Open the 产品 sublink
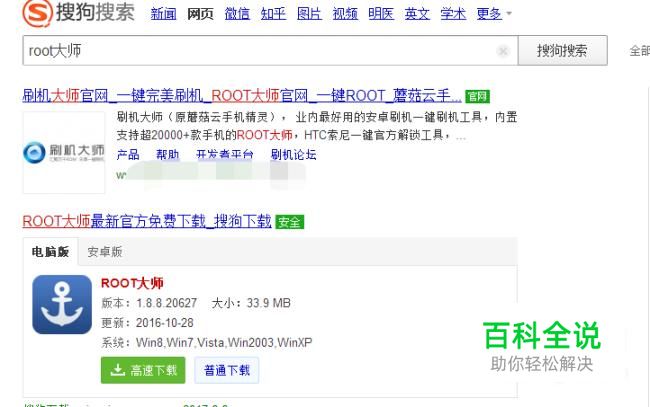The width and height of the screenshot is (650, 407). pos(128,155)
